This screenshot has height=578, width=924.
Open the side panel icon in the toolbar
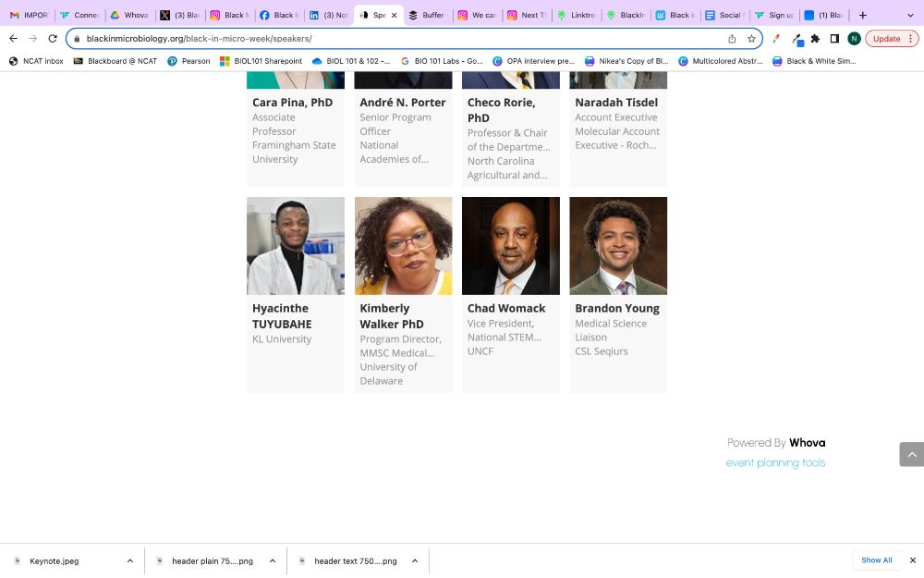pyautogui.click(x=834, y=39)
